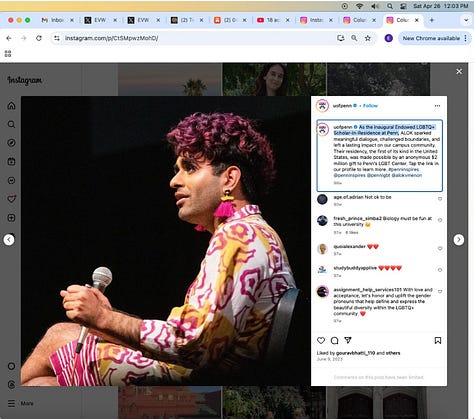474x419 pixels.
Task: Open the apps grid bookmarks icon
Action: [x=8, y=54]
